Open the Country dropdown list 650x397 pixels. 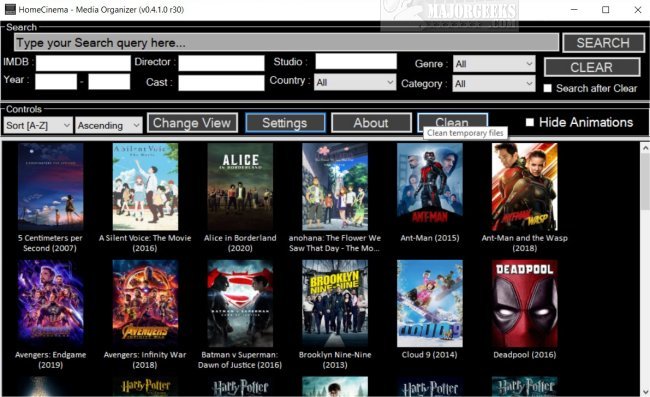(x=355, y=82)
